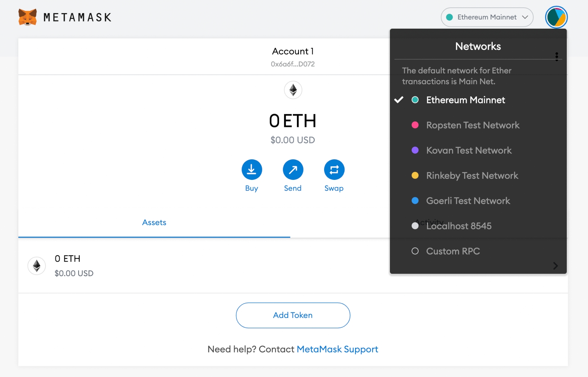Click the blue Buy download icon

(x=252, y=170)
